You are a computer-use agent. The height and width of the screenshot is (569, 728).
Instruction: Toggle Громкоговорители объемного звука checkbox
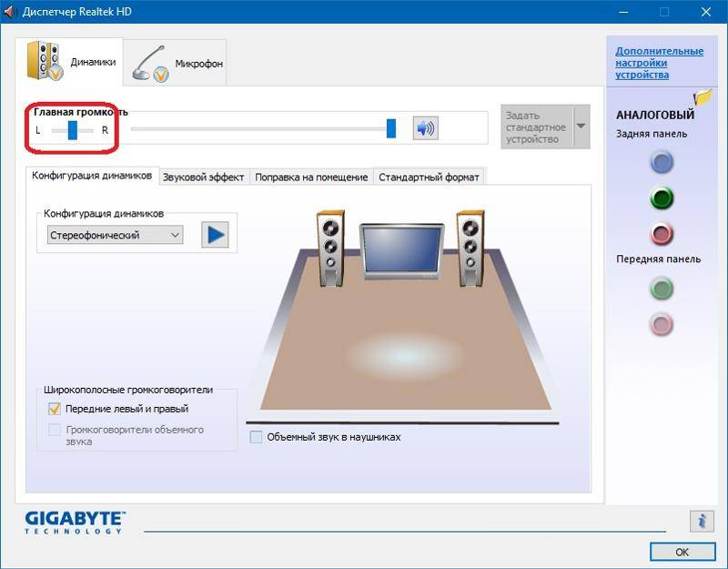pos(55,430)
